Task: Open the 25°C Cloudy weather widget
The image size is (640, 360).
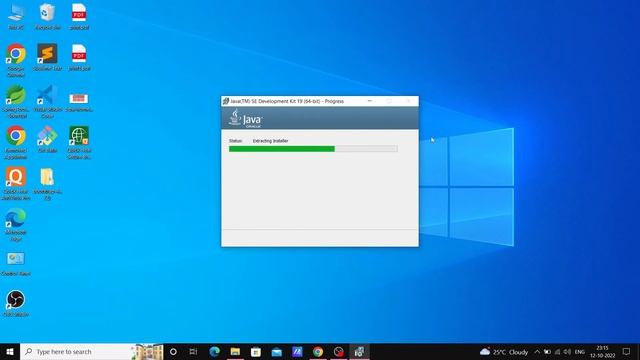Action: (x=504, y=351)
